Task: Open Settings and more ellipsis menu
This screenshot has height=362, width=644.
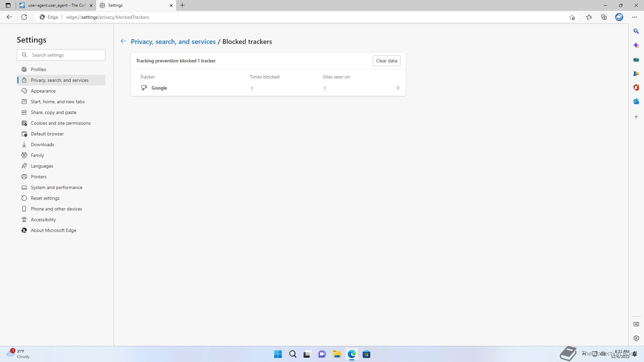Action: point(634,17)
